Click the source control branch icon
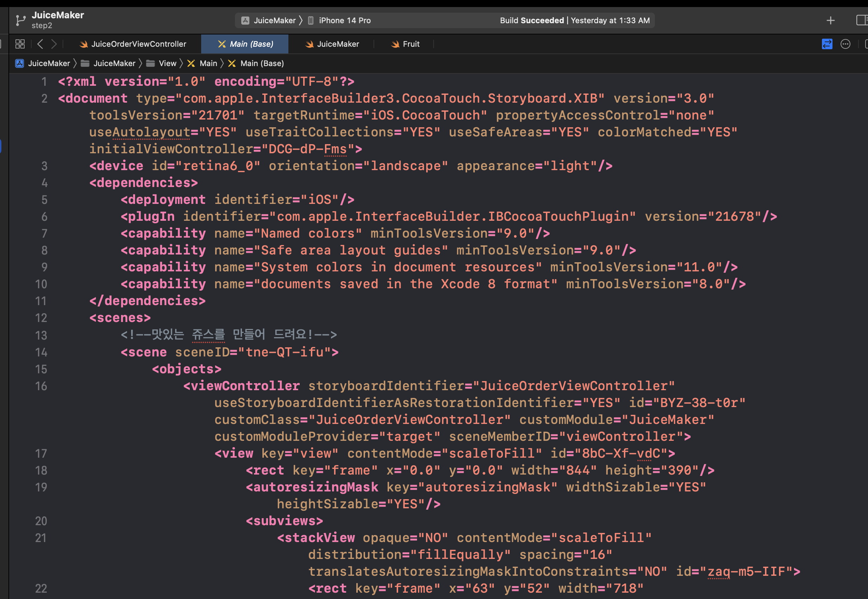Viewport: 868px width, 599px height. (20, 20)
